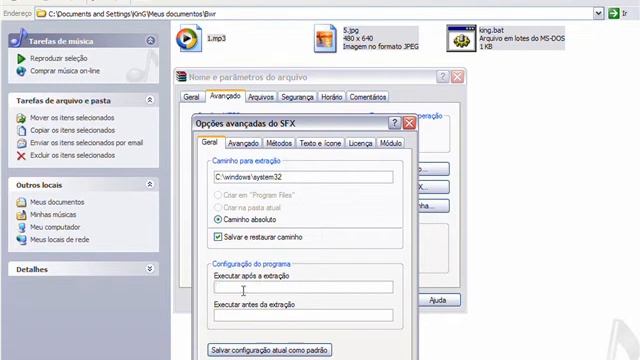Click the red X Excluir icon
Image resolution: width=640 pixels, height=360 pixels.
(x=21, y=156)
